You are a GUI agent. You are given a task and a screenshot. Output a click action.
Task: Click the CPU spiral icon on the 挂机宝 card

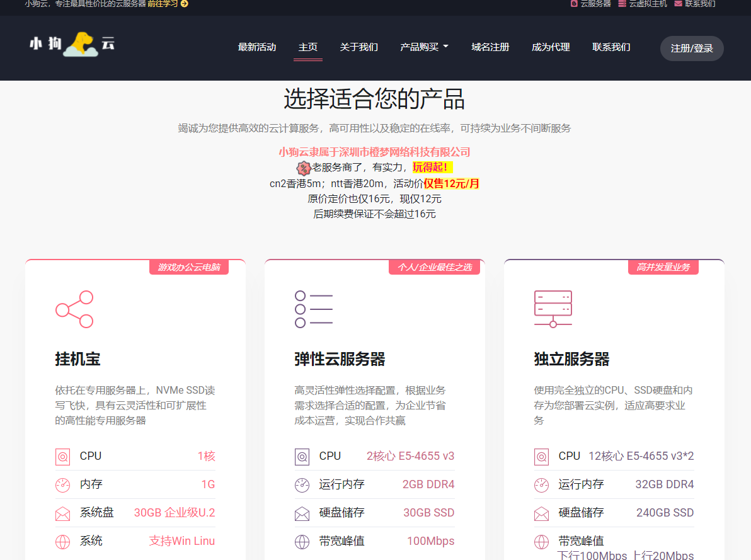[62, 456]
